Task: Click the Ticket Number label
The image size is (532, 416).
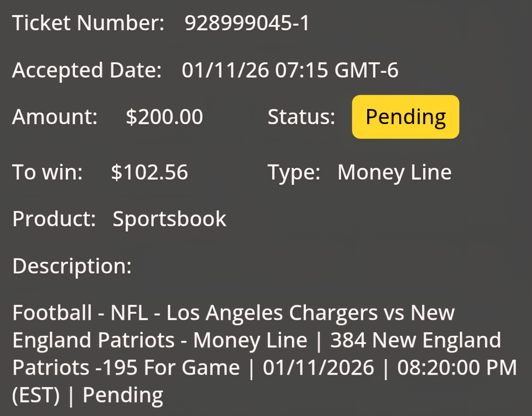Action: [x=88, y=23]
